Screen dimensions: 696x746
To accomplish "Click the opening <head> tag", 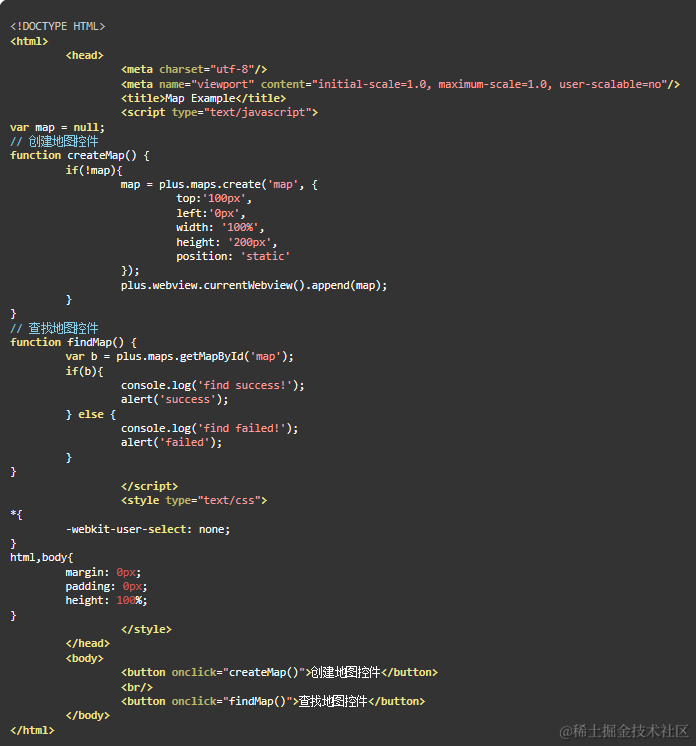I will (x=85, y=56).
